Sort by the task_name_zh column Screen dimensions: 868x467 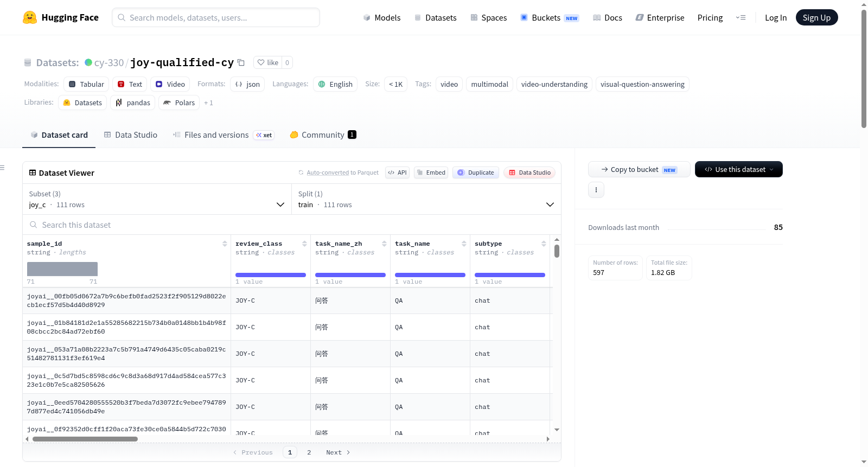tap(384, 244)
